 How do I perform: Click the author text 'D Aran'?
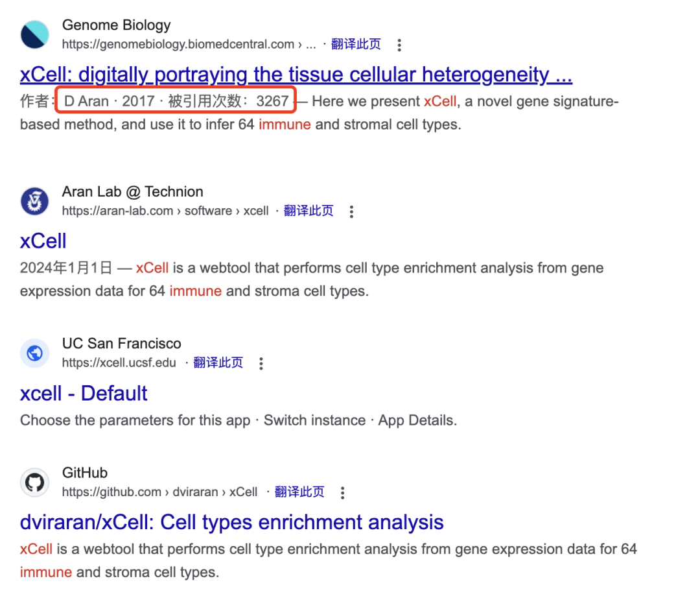(87, 101)
